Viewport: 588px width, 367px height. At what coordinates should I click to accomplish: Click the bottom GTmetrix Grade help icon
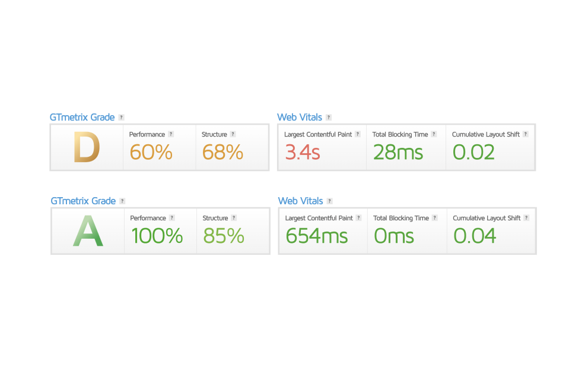coord(123,201)
